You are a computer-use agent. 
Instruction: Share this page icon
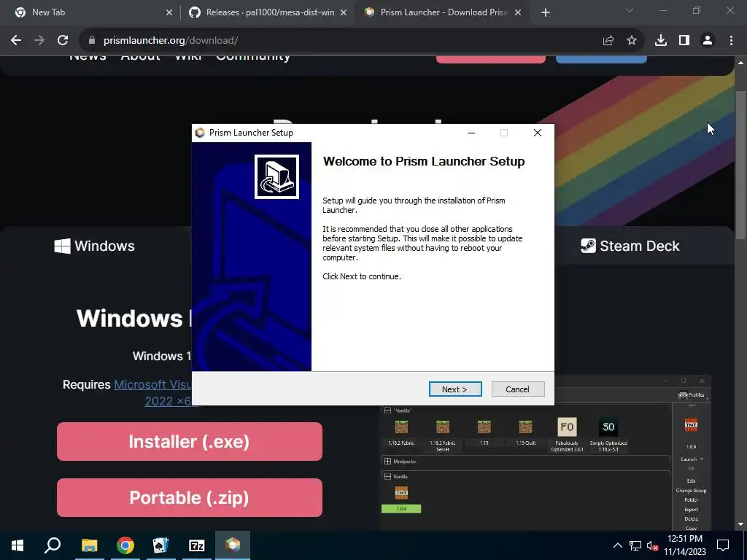tap(608, 41)
